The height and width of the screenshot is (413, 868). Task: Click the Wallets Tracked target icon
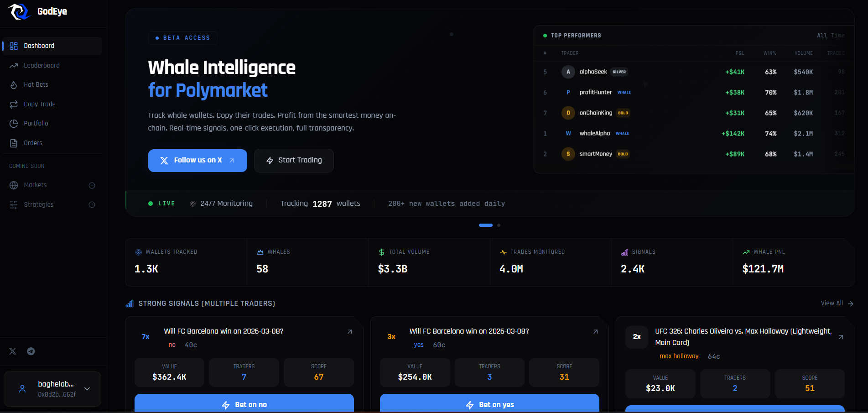[139, 252]
